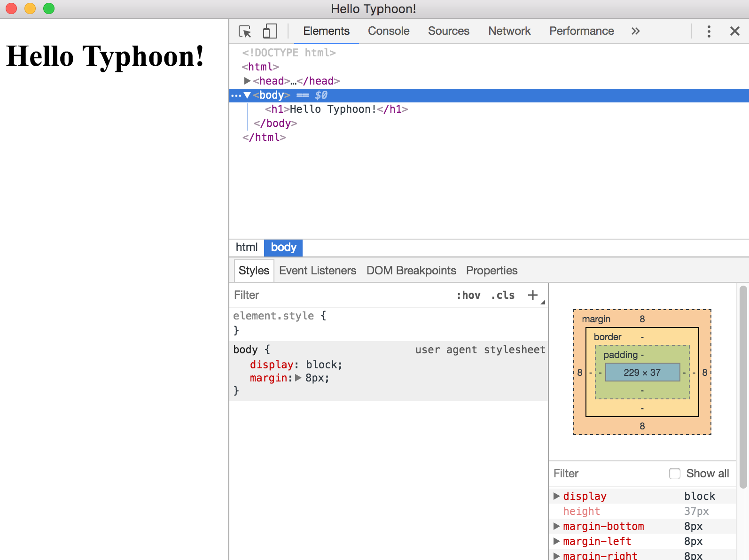Click the 229 × 37 content box
Viewport: 749px width, 560px height.
click(642, 372)
